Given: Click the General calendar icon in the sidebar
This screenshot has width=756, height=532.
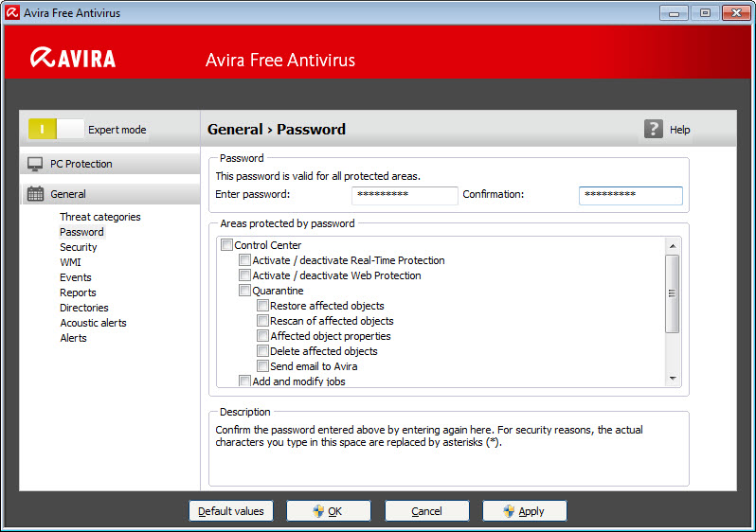Looking at the screenshot, I should coord(35,194).
